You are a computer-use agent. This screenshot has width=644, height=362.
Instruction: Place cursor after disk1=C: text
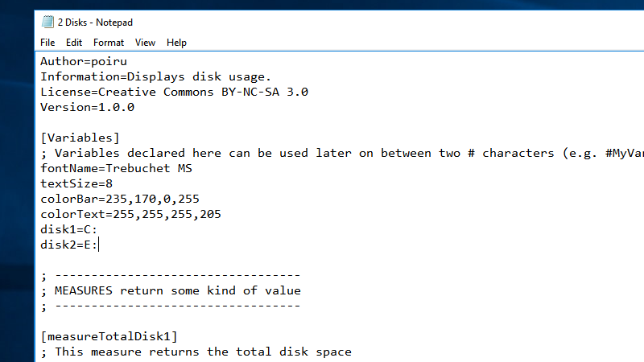[97, 229]
